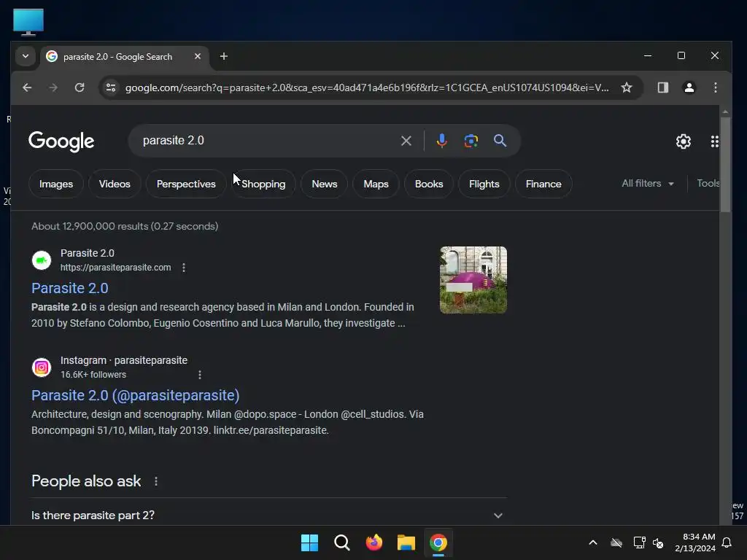Viewport: 747px width, 560px height.
Task: Switch to Finance results
Action: coord(543,184)
